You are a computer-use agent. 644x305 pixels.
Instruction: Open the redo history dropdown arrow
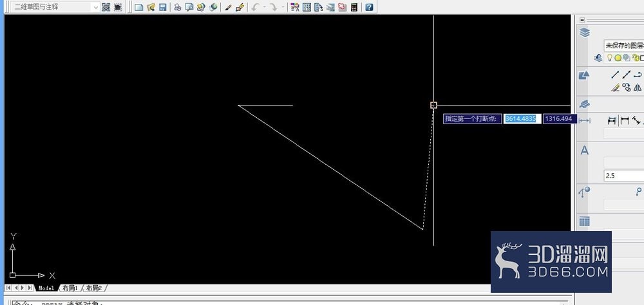pos(283,7)
